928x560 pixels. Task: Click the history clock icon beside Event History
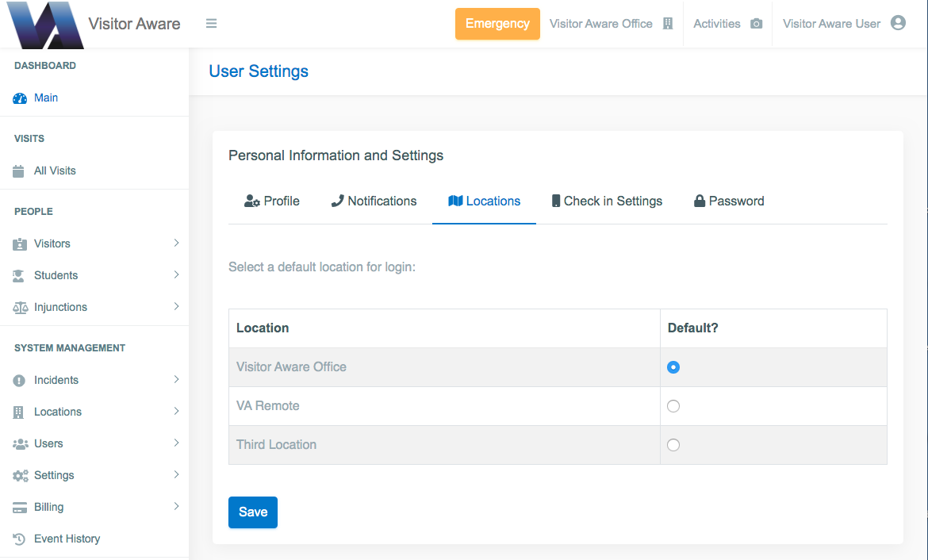(19, 539)
